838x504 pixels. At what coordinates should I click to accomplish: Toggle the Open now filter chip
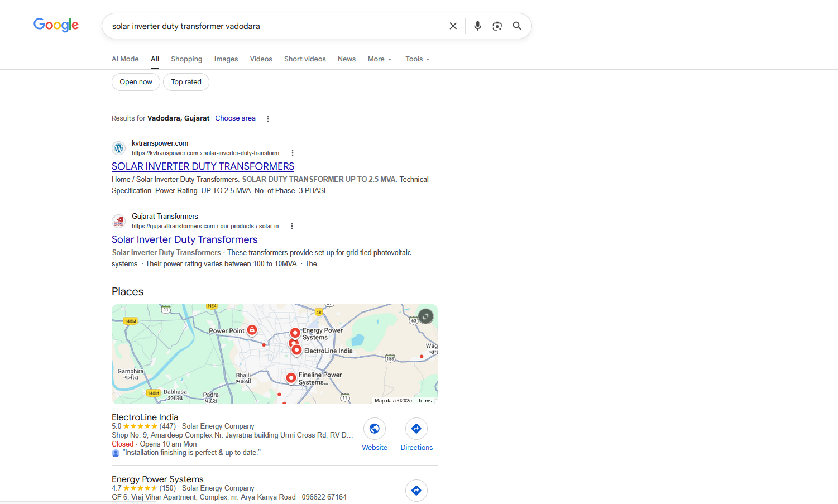(x=136, y=82)
